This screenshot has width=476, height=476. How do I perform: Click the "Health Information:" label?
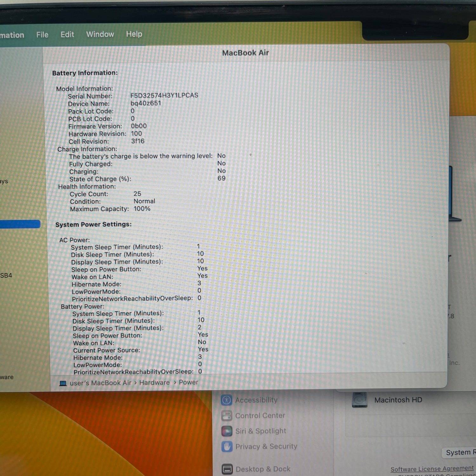point(87,187)
